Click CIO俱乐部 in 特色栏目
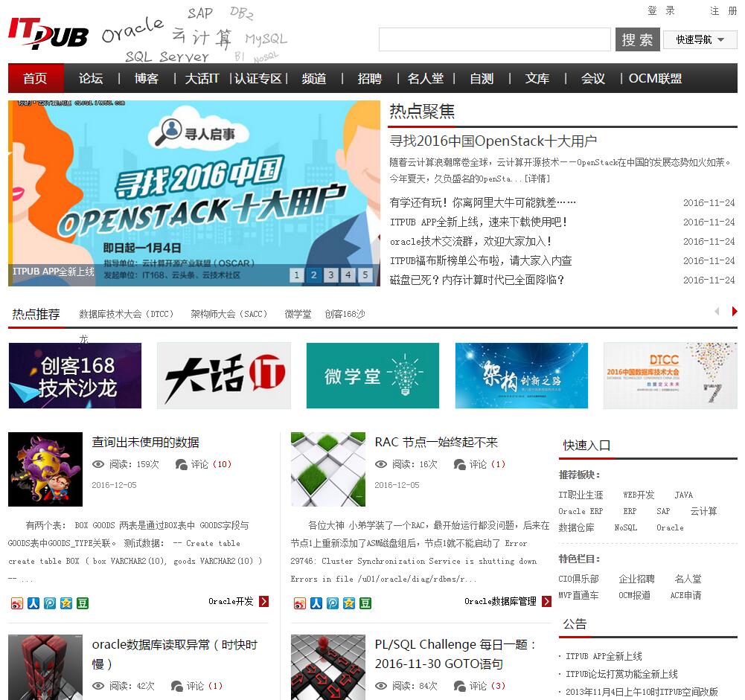745x700 pixels. click(579, 579)
